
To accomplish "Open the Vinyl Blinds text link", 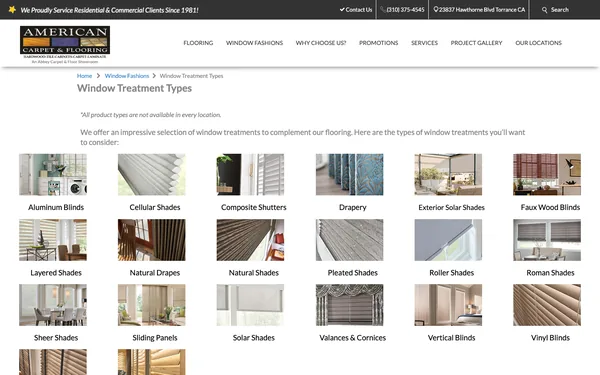I will point(550,338).
